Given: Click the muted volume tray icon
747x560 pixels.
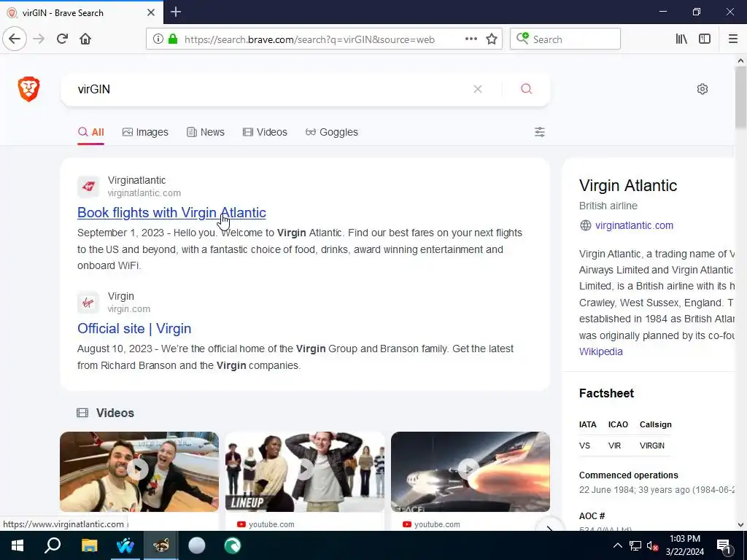Looking at the screenshot, I should [x=652, y=545].
